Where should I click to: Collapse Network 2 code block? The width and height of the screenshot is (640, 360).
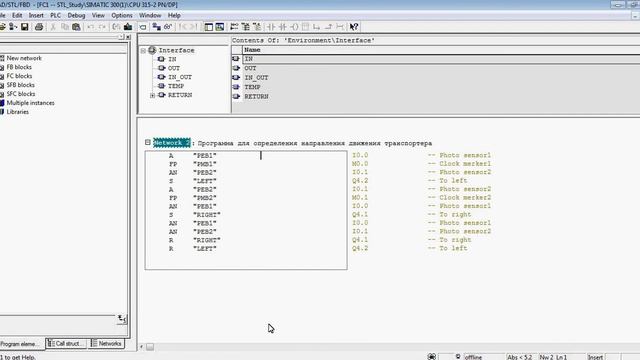point(148,142)
